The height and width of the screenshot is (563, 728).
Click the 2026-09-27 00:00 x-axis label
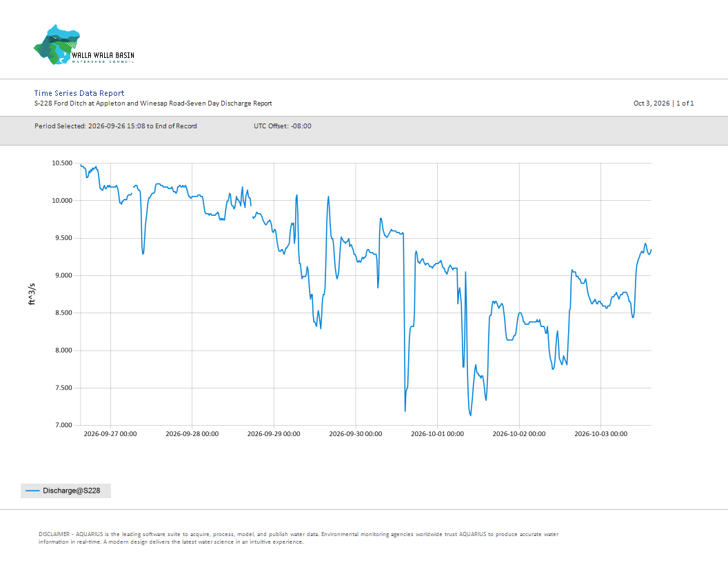coord(110,434)
